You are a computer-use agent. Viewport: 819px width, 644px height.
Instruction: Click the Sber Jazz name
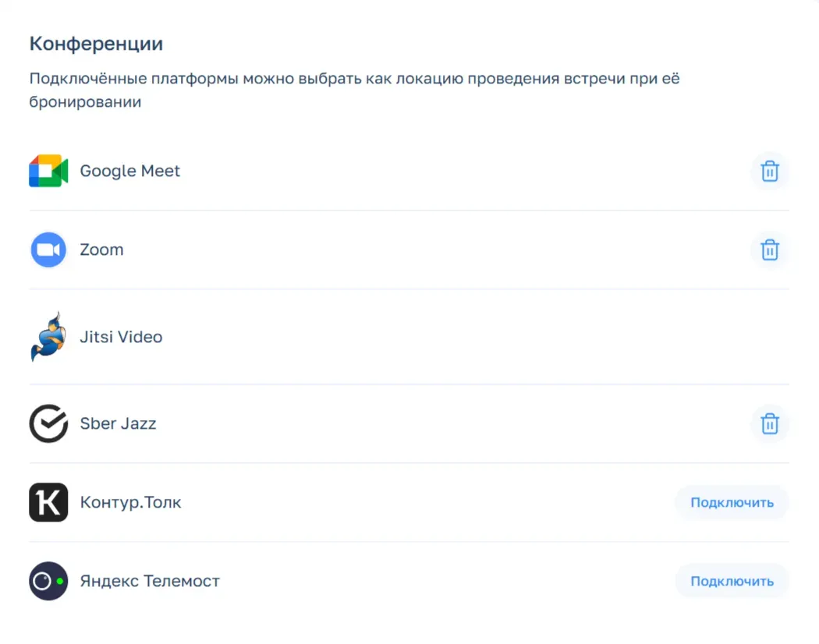[x=118, y=424]
